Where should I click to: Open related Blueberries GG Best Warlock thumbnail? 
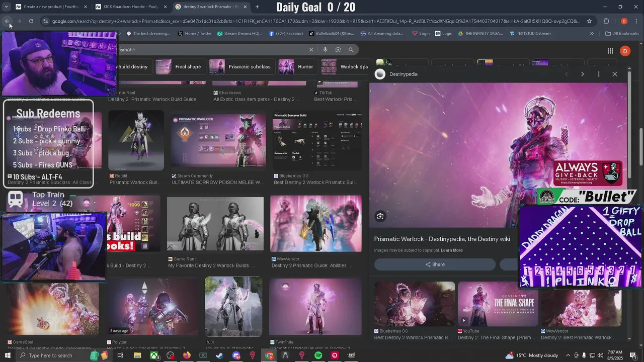pos(415,304)
